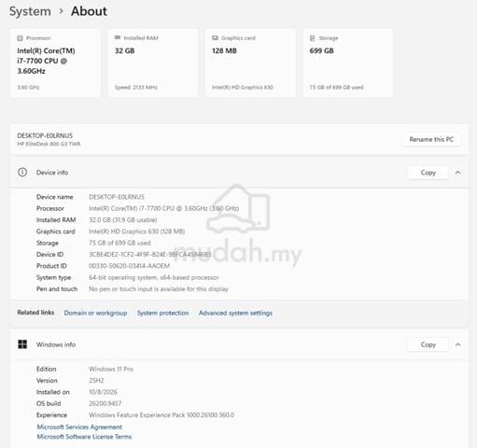477x448 pixels.
Task: Click the Processor chip icon in top card
Action: click(20, 38)
